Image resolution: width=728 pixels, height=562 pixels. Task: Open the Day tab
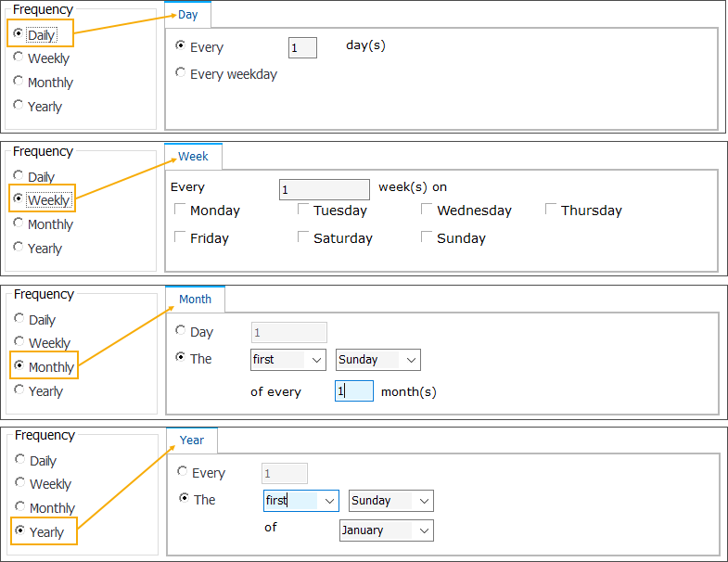click(x=188, y=15)
